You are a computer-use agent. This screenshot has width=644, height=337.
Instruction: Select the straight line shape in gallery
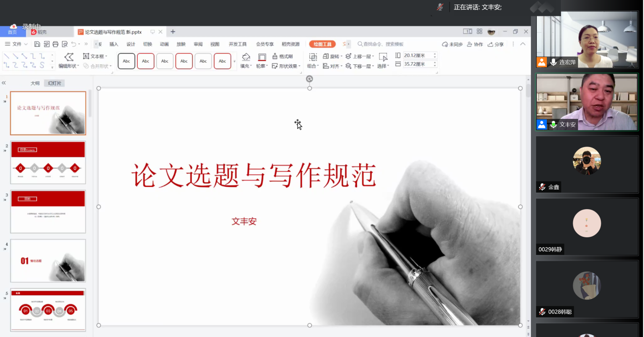[x=7, y=56]
